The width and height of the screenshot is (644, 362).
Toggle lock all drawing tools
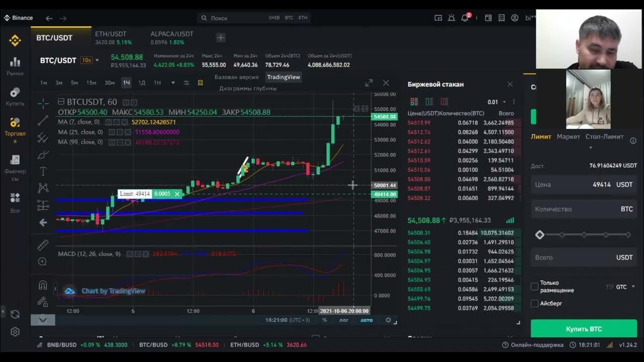(43, 302)
